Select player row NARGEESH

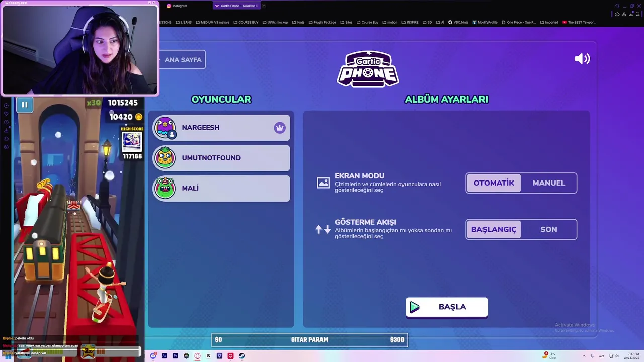221,128
